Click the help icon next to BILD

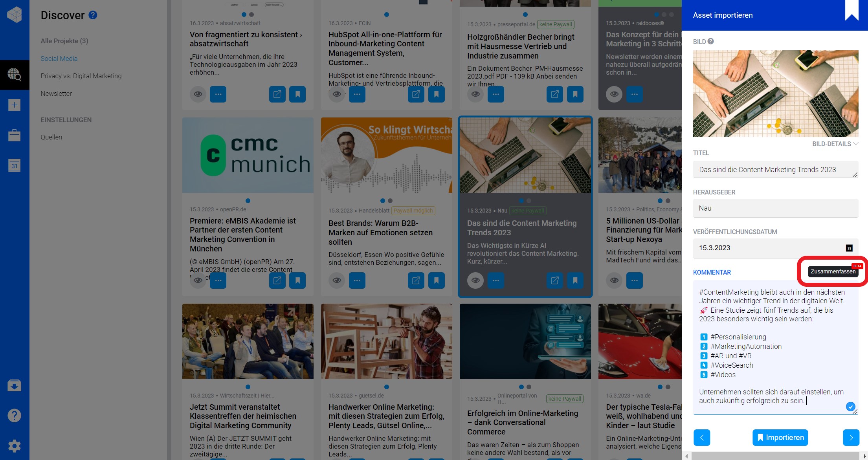(711, 41)
